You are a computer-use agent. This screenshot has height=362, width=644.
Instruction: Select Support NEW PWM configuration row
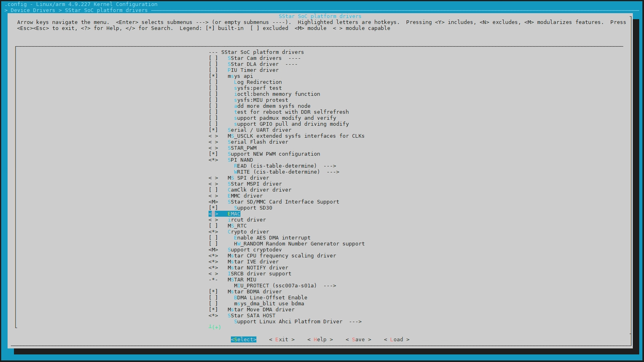tap(264, 154)
